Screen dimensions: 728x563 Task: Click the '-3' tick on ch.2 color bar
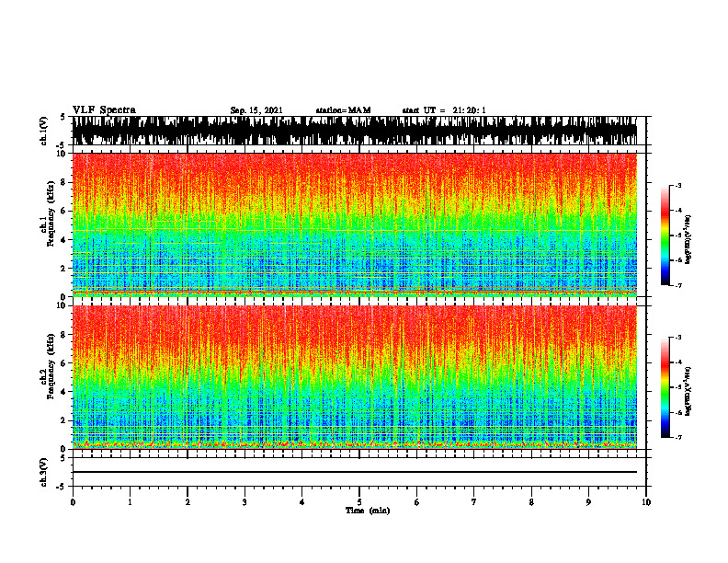click(678, 338)
